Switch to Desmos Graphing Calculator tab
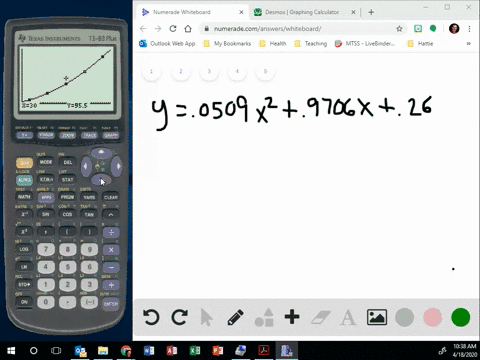 (x=302, y=12)
